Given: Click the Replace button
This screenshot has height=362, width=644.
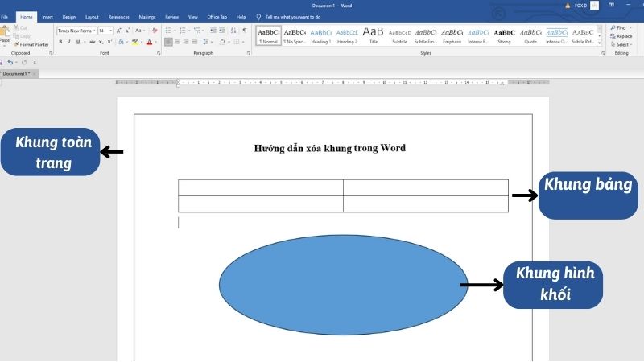Looking at the screenshot, I should 623,36.
